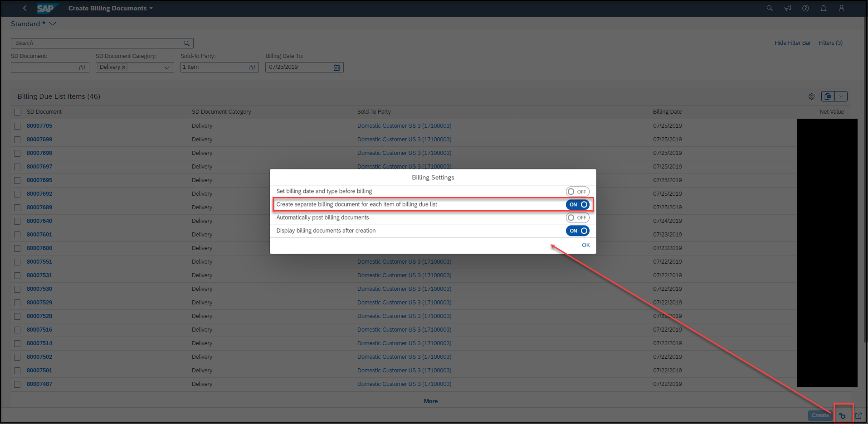Select checkbox for document 80007699

click(x=17, y=140)
